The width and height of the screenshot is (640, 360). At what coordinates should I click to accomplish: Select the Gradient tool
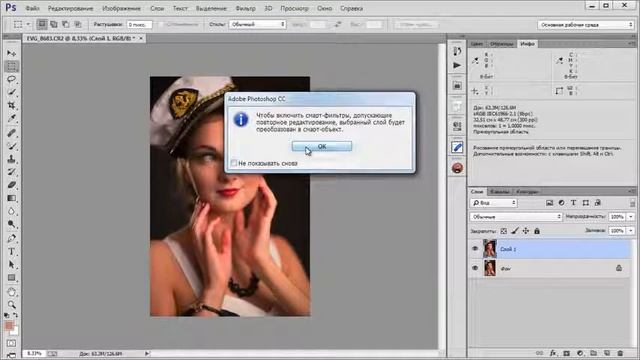11,198
